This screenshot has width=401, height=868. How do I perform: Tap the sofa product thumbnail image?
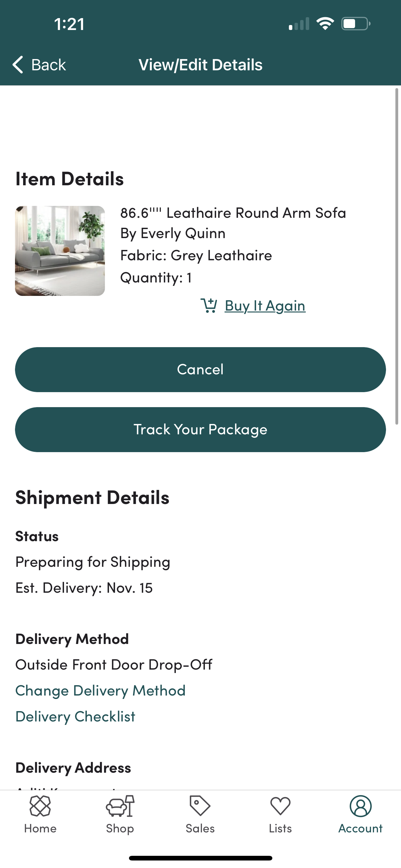click(x=60, y=251)
